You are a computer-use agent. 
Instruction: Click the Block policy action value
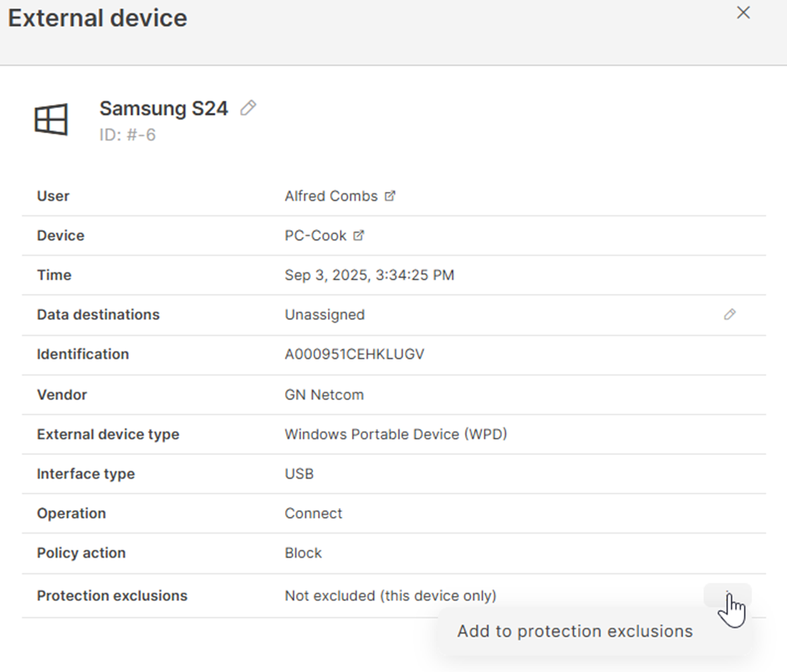click(303, 553)
